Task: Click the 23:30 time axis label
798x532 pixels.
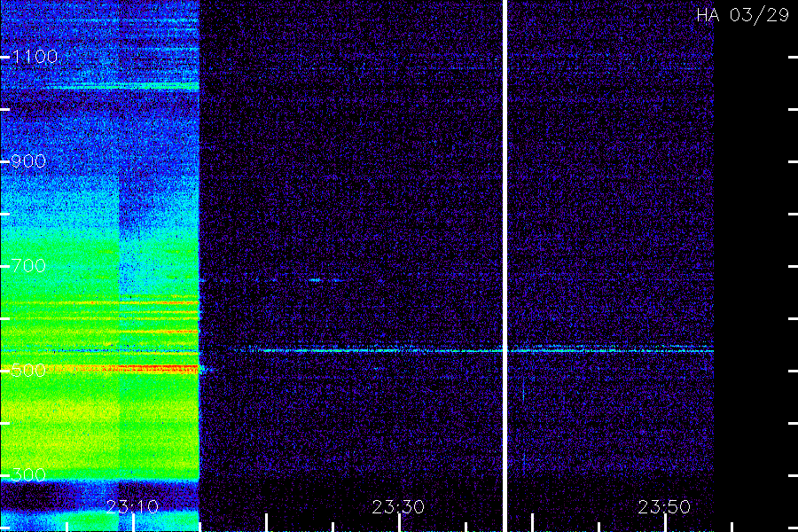Action: tap(398, 507)
